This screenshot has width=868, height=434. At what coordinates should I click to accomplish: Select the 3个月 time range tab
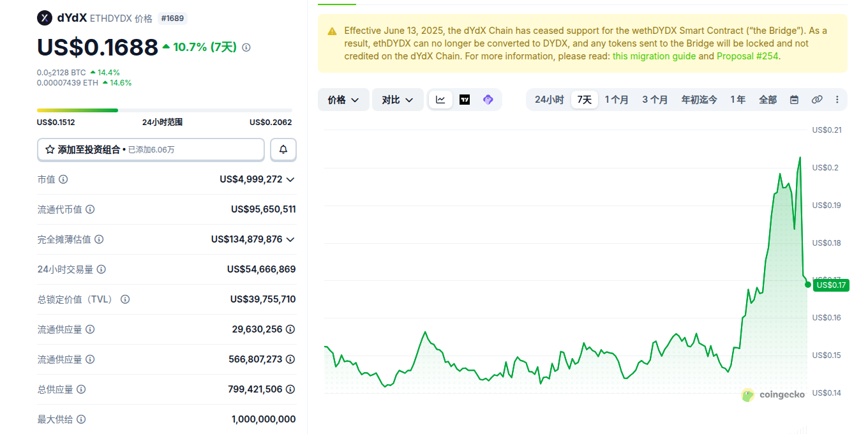[x=655, y=100]
